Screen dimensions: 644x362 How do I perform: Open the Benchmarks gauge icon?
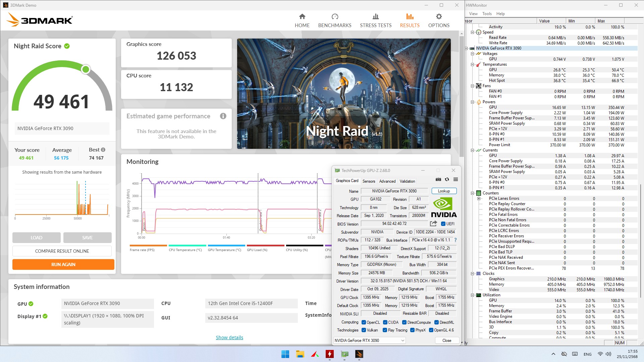[334, 17]
